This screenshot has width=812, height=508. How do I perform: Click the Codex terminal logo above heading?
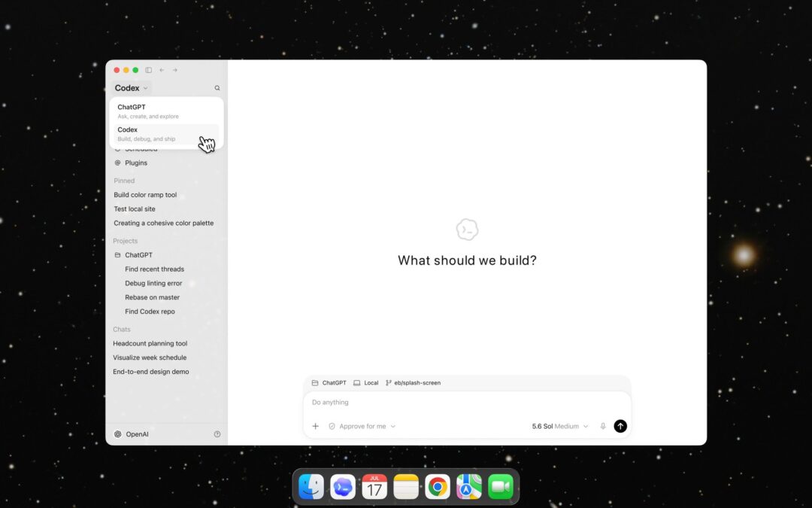click(x=467, y=230)
